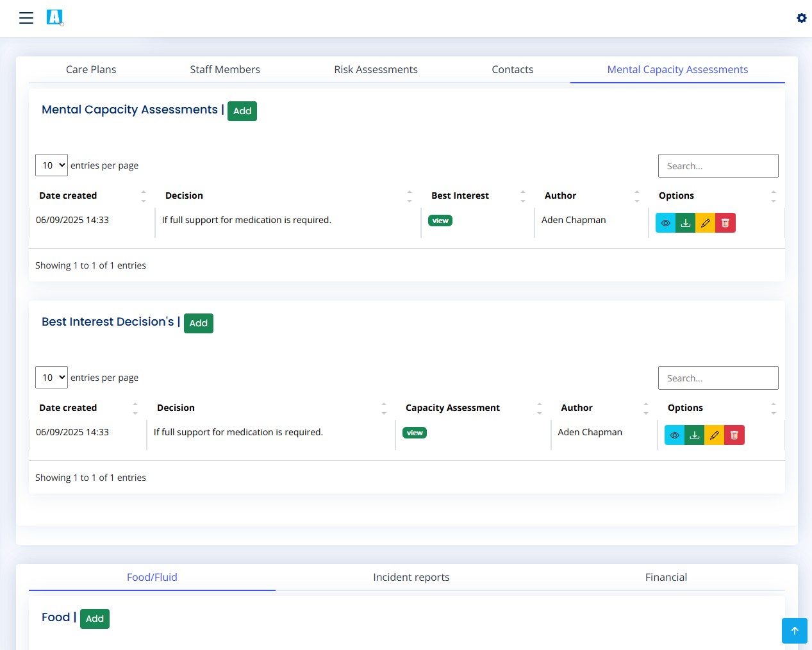Click the search field in Best Interest Decisions
This screenshot has width=812, height=650.
point(718,378)
